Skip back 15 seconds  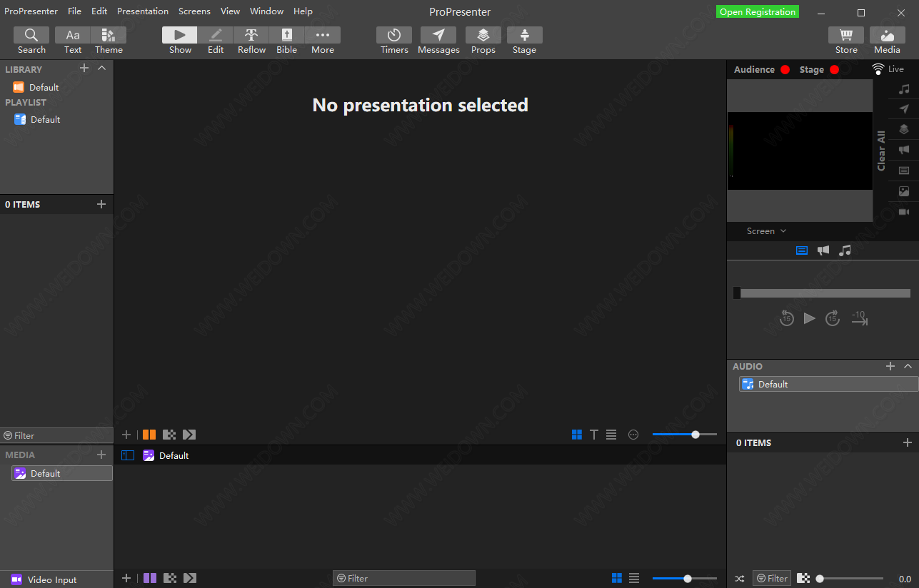pyautogui.click(x=786, y=318)
